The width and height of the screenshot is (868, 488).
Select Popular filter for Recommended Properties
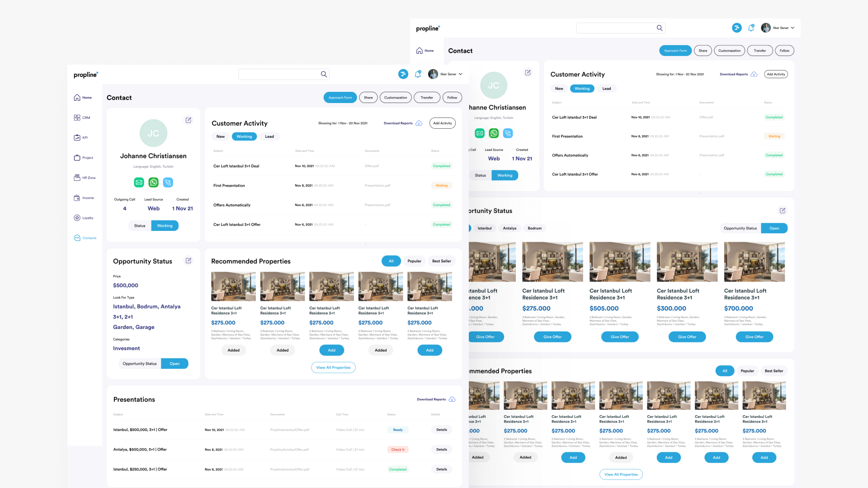tap(414, 261)
